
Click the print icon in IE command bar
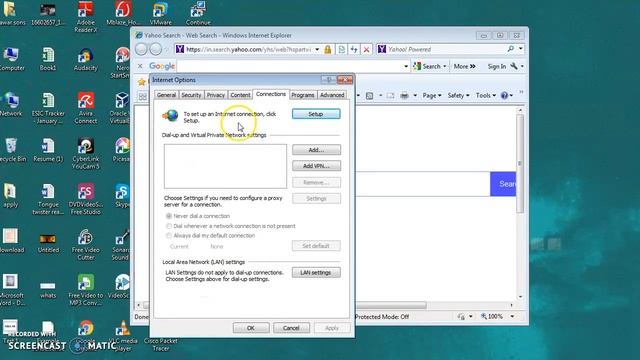coord(404,96)
